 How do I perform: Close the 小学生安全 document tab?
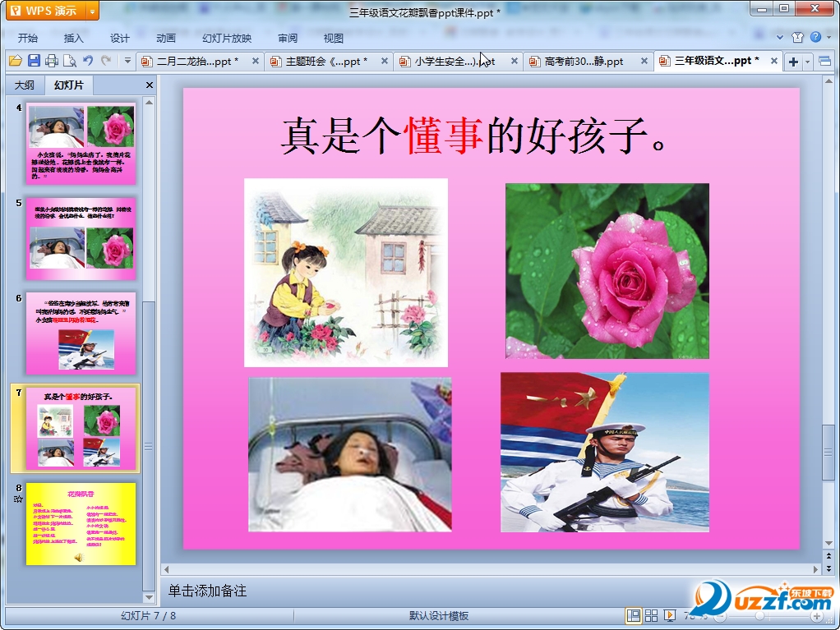515,61
